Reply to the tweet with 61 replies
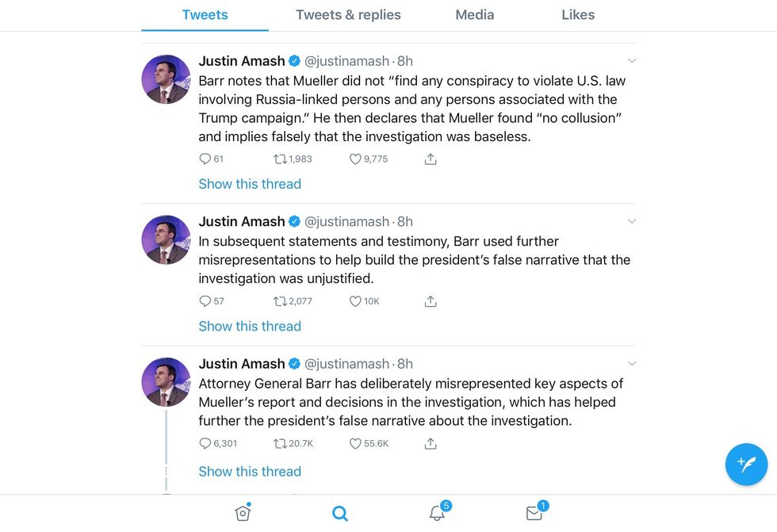Image resolution: width=777 pixels, height=532 pixels. click(205, 159)
